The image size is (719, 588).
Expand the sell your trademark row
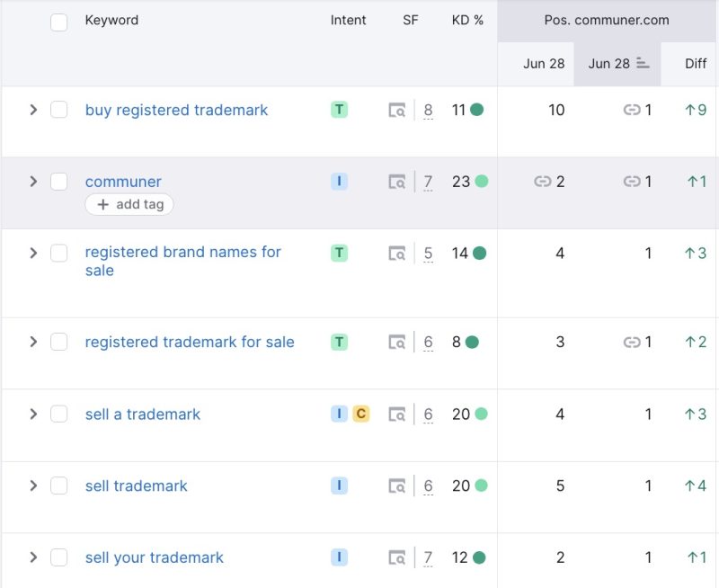point(33,557)
